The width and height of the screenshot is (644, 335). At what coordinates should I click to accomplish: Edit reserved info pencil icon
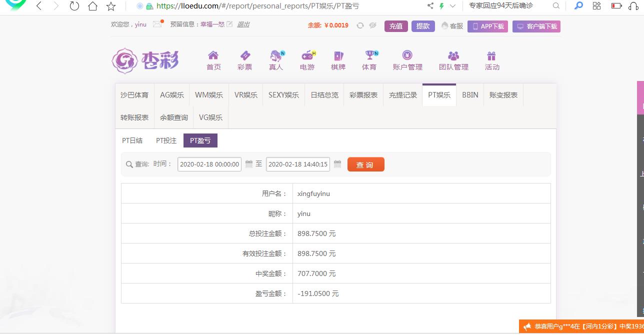pyautogui.click(x=229, y=24)
